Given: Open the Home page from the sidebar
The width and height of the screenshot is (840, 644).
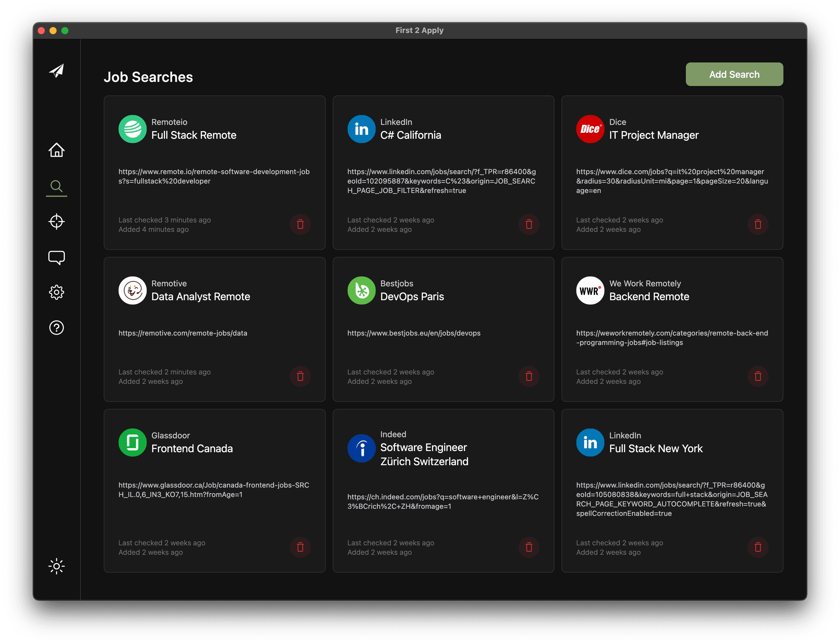Looking at the screenshot, I should pos(56,150).
